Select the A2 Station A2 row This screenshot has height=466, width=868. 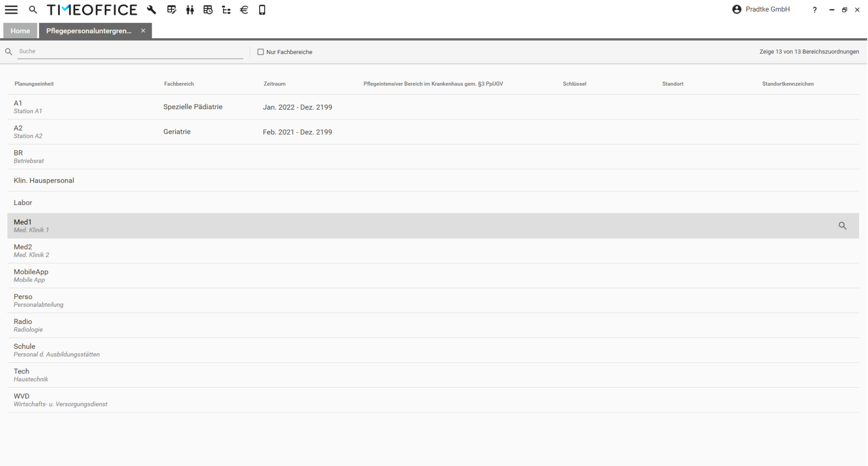433,132
